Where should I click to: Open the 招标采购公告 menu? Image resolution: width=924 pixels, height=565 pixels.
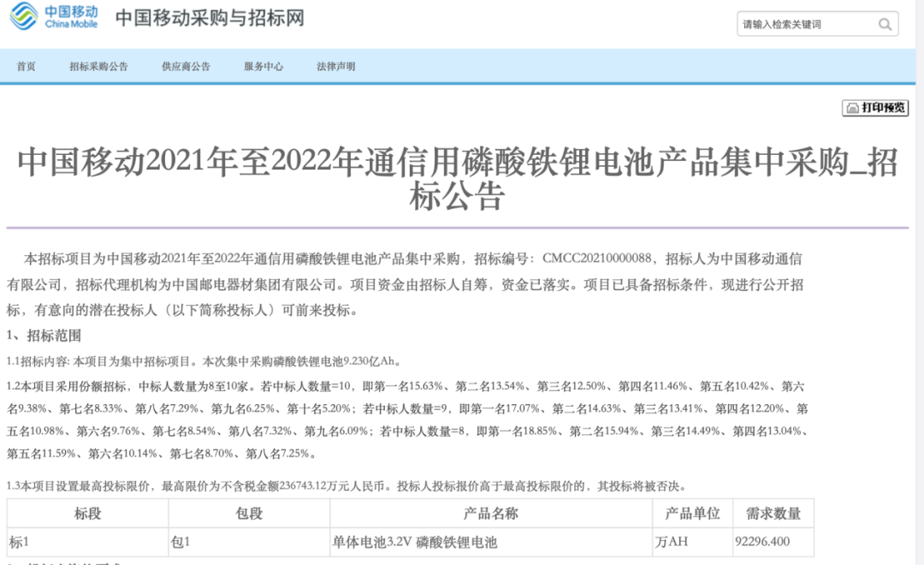pos(98,67)
